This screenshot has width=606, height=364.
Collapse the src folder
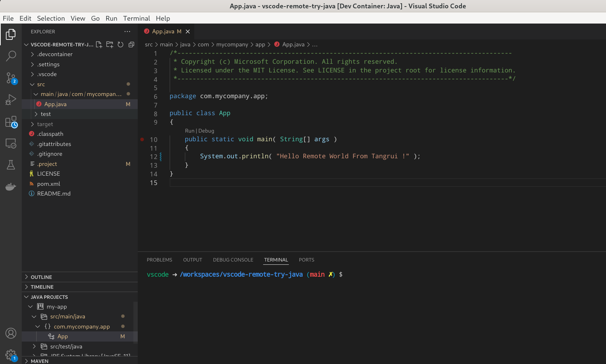[x=80, y=84]
